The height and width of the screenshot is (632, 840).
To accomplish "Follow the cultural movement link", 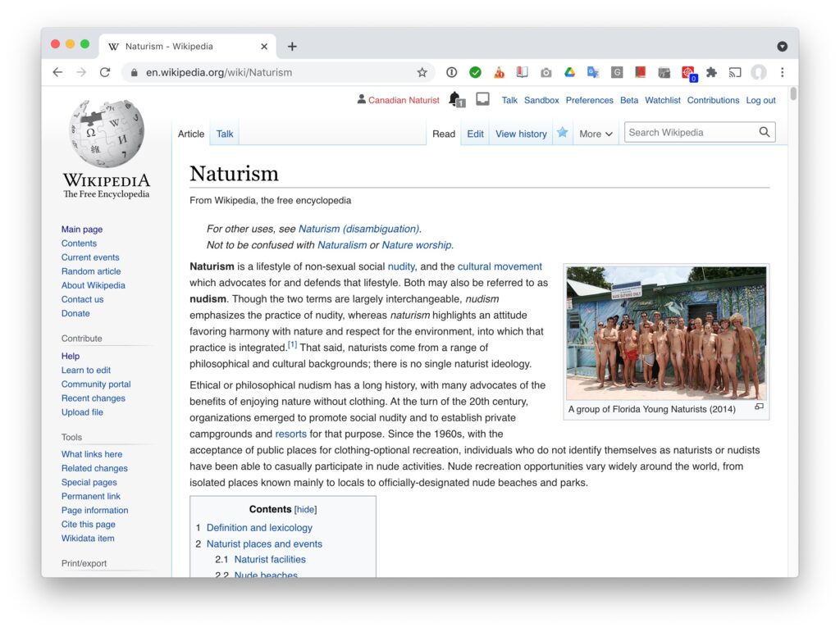I will (x=500, y=266).
